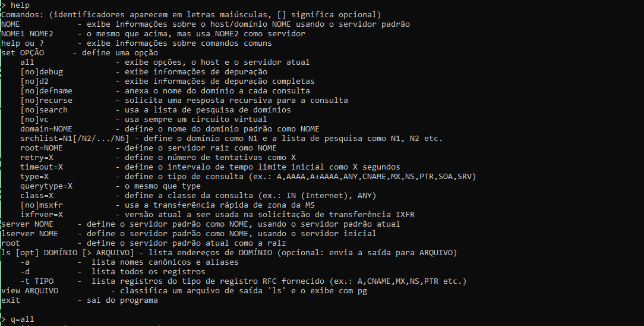Image resolution: width=644 pixels, height=326 pixels.
Task: Click the 'exit' command text
Action: click(11, 300)
